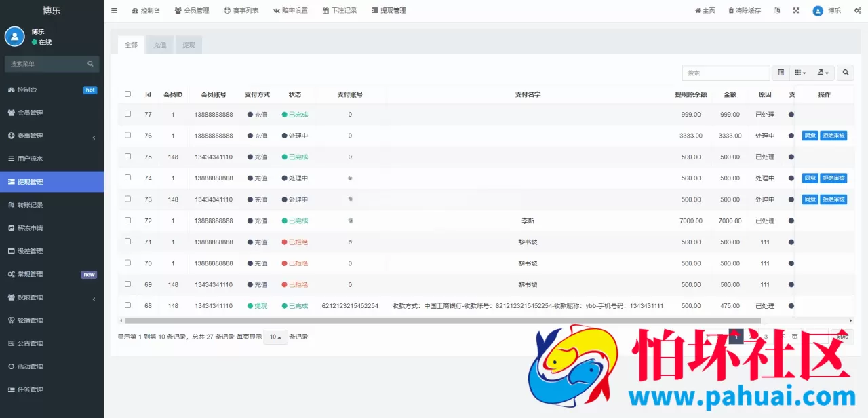
Task: Open 会员管理 in the left sidebar
Action: pos(52,113)
